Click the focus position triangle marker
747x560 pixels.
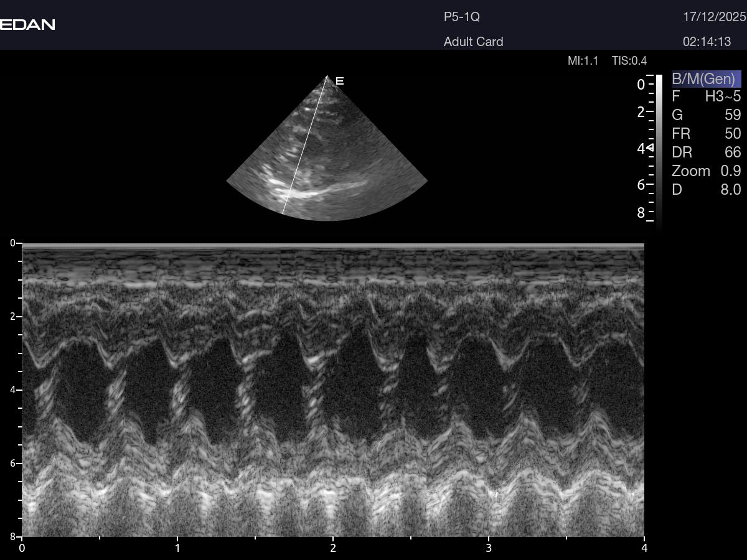point(650,147)
